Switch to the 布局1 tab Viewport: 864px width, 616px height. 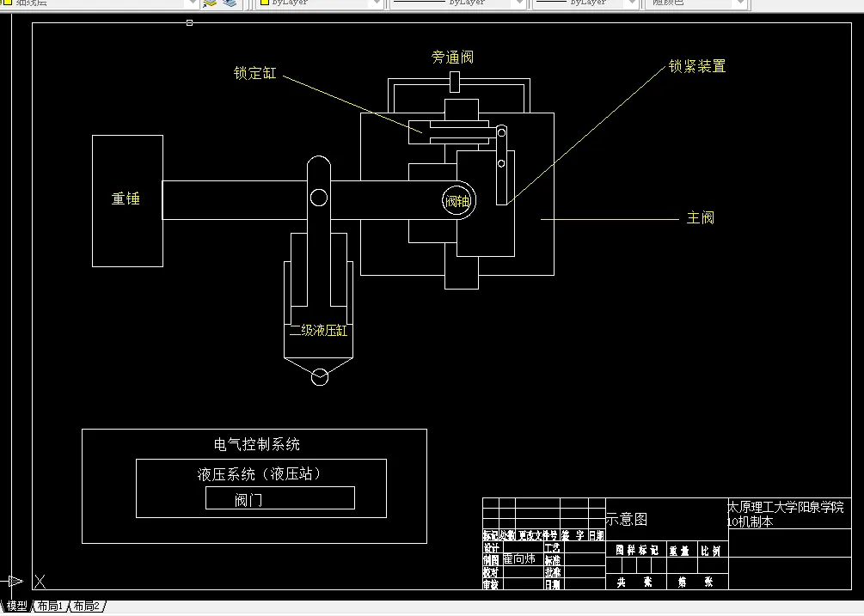coord(50,606)
